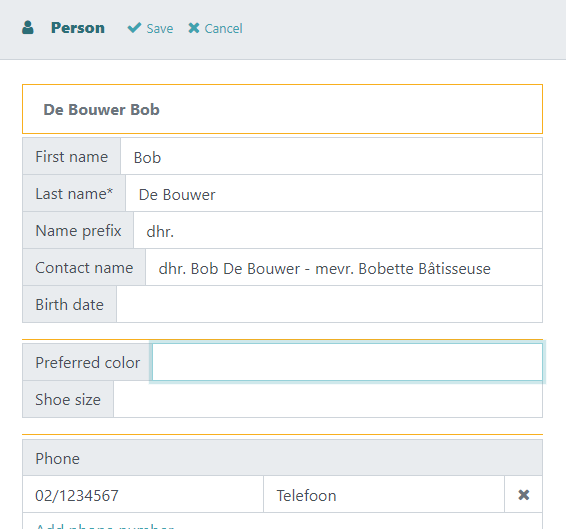
Task: Click the Save checkmark icon
Action: (134, 28)
